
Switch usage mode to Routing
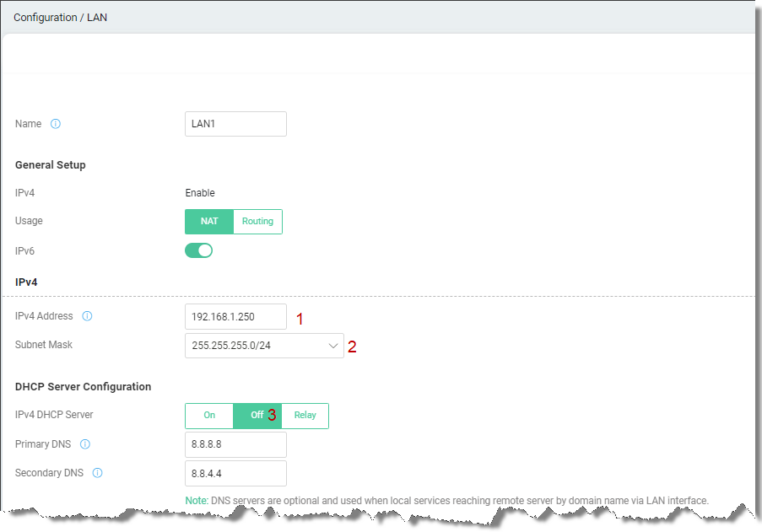257,222
